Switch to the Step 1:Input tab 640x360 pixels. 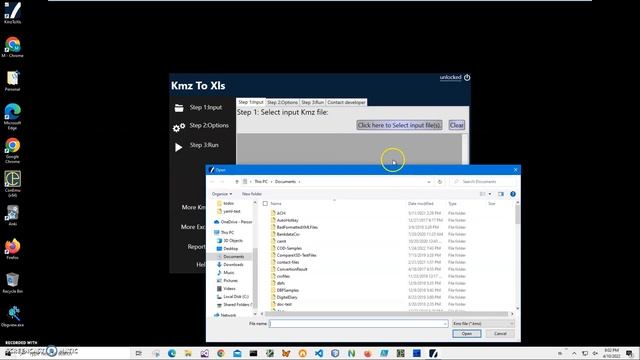tap(251, 102)
